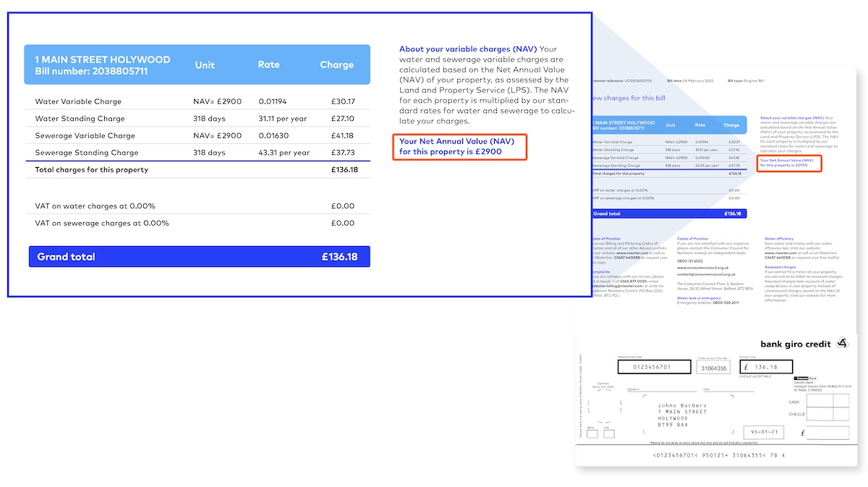Click the contact@consumercouncil.org.uk email address
868x487 pixels.
point(706,274)
